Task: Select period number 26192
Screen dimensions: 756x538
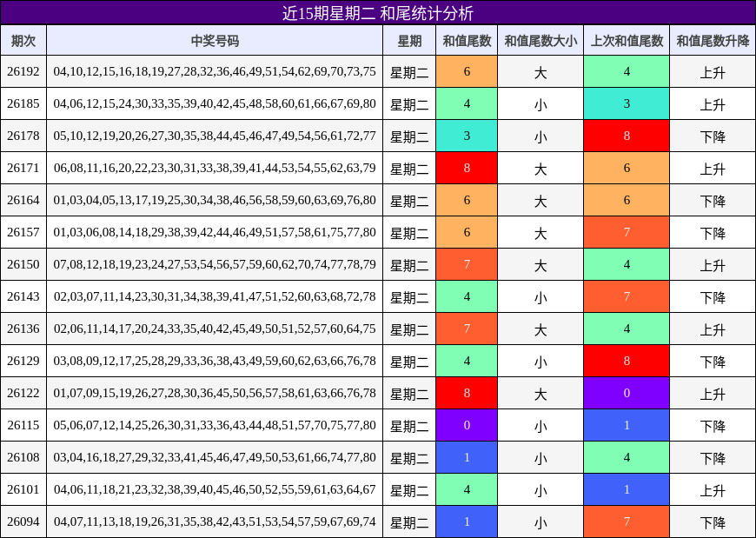Action: click(x=23, y=71)
